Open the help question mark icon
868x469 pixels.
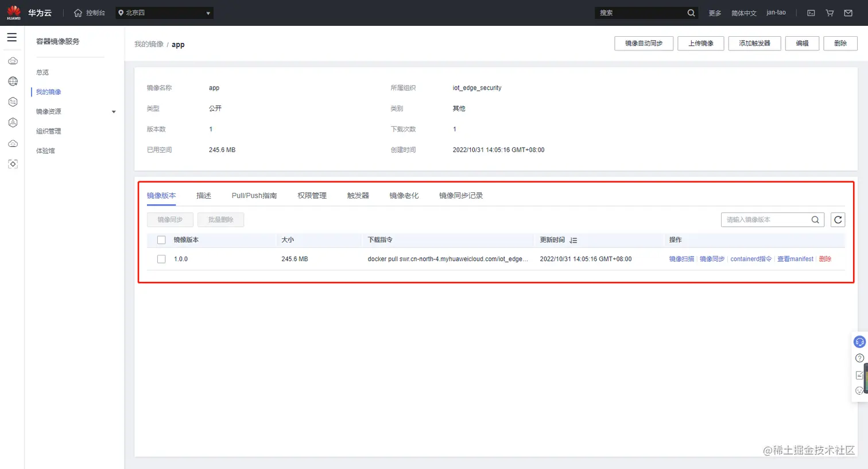(x=859, y=358)
